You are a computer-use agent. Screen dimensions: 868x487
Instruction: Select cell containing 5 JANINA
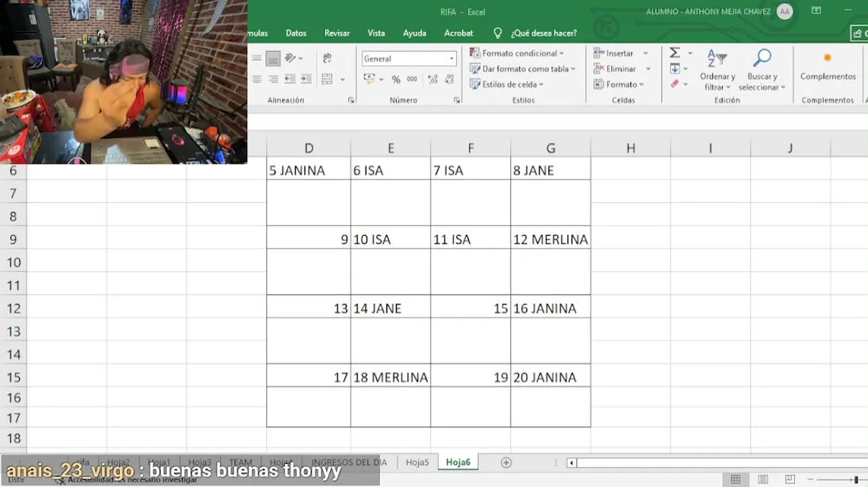pyautogui.click(x=309, y=170)
